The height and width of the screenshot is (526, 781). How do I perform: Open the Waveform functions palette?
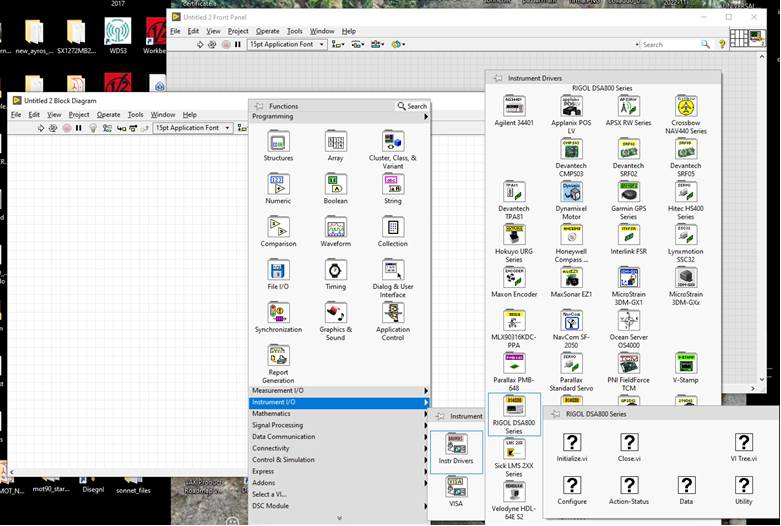(336, 227)
